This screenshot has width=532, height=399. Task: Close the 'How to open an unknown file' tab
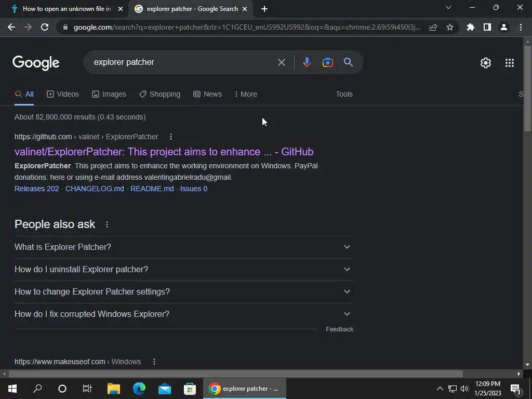[x=121, y=9]
